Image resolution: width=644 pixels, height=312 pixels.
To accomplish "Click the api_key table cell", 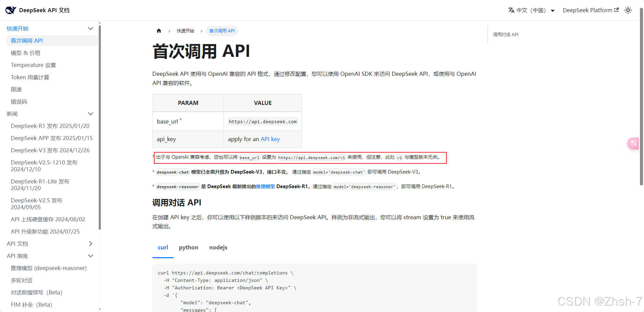I will (188, 139).
